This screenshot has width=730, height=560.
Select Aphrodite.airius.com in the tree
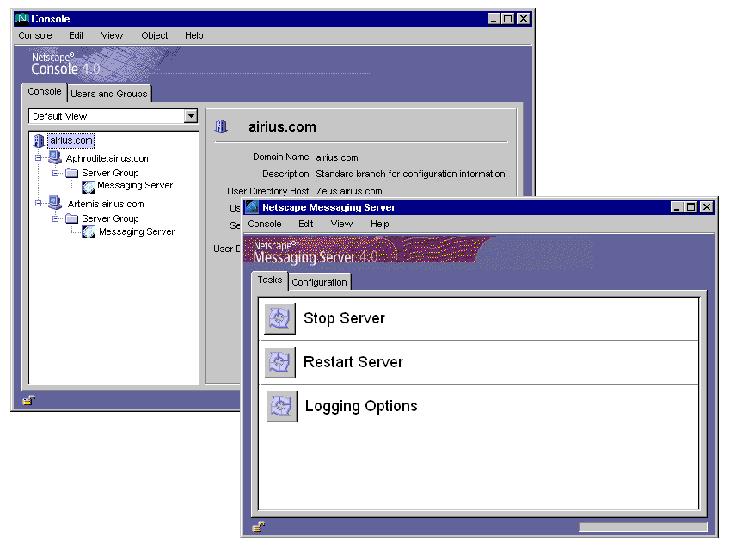pyautogui.click(x=108, y=158)
